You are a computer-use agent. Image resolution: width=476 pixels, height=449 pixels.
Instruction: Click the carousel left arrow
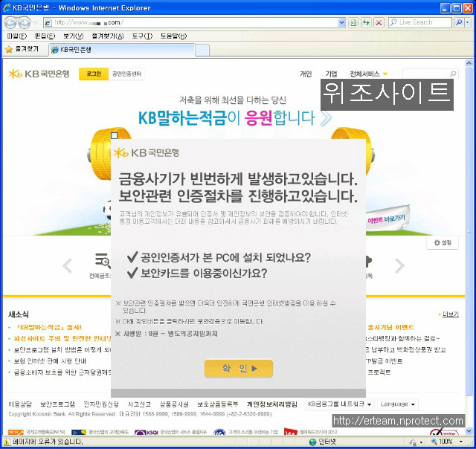pos(67,266)
